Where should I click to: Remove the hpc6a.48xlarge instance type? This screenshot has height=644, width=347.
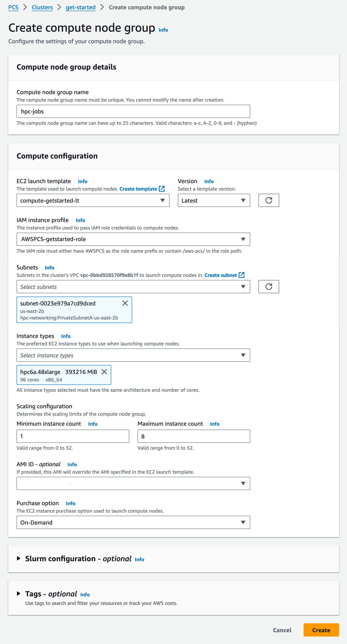click(104, 372)
